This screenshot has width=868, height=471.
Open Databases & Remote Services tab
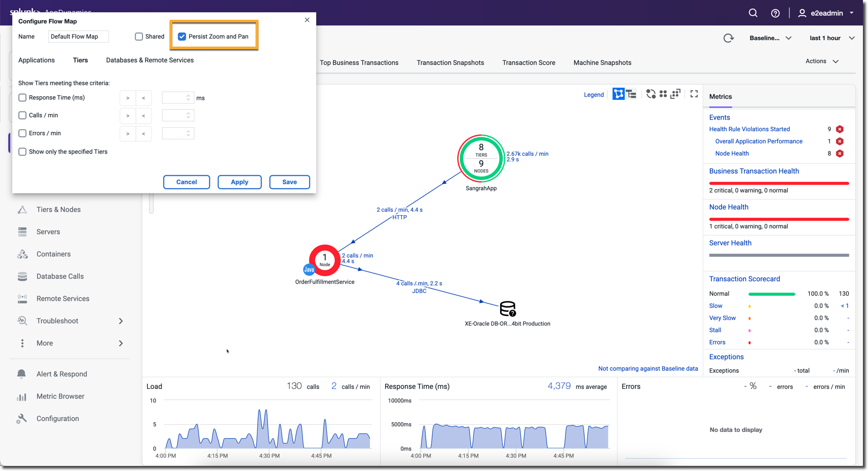pyautogui.click(x=150, y=60)
